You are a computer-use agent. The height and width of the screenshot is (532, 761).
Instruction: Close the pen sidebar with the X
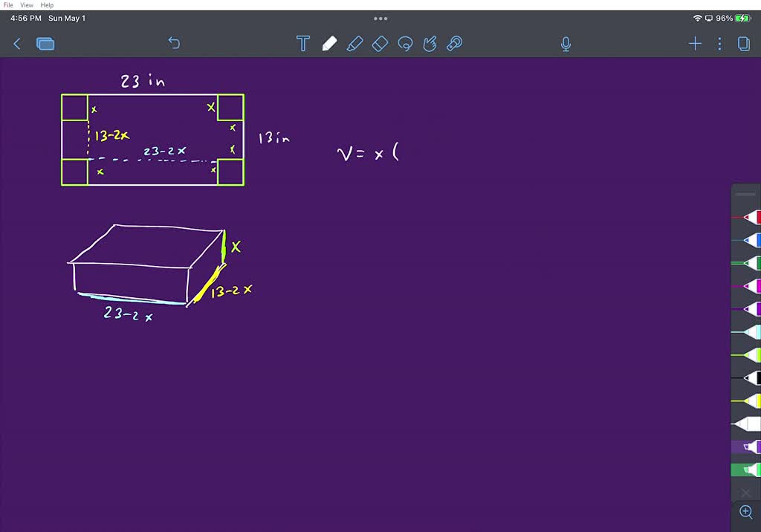coord(745,492)
